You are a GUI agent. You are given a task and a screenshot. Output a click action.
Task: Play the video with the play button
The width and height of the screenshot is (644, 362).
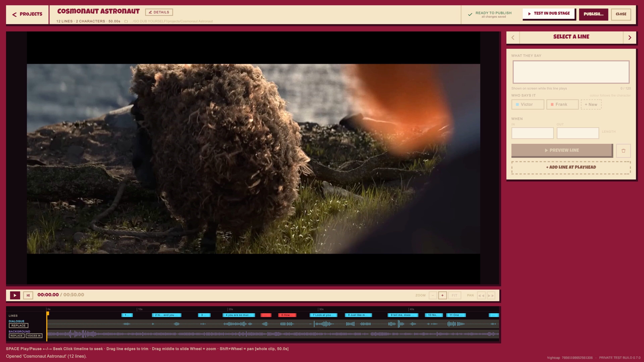tap(15, 295)
